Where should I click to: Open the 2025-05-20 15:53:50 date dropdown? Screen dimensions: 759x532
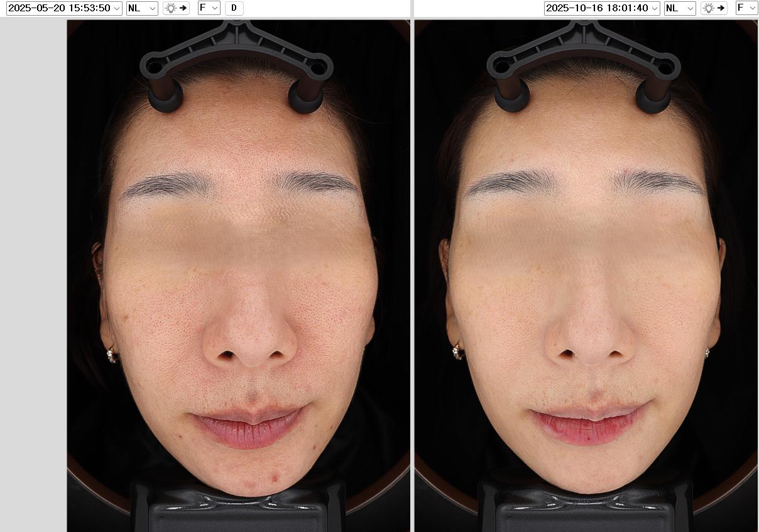(64, 8)
